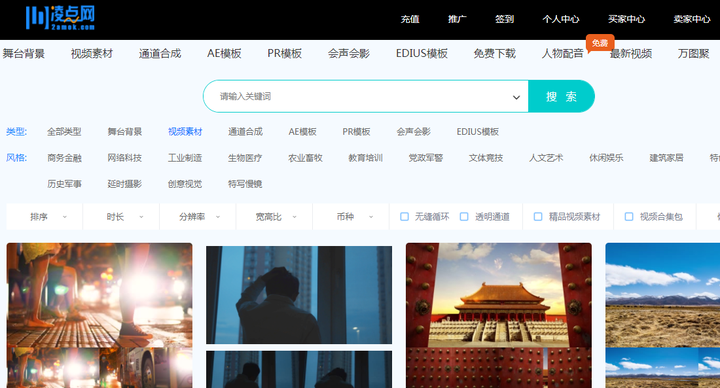The height and width of the screenshot is (388, 720).
Task: Open the grassland blue sky video thumbnail
Action: [663, 315]
